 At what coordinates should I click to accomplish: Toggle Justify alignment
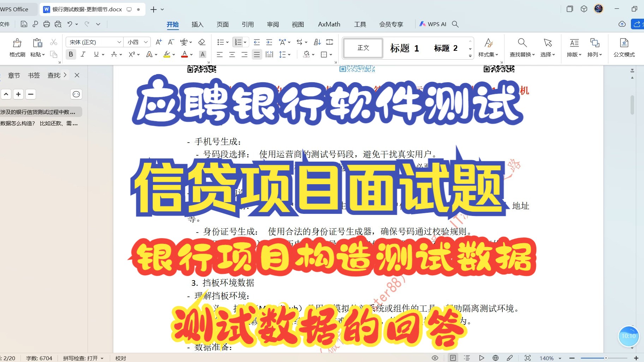pos(257,54)
